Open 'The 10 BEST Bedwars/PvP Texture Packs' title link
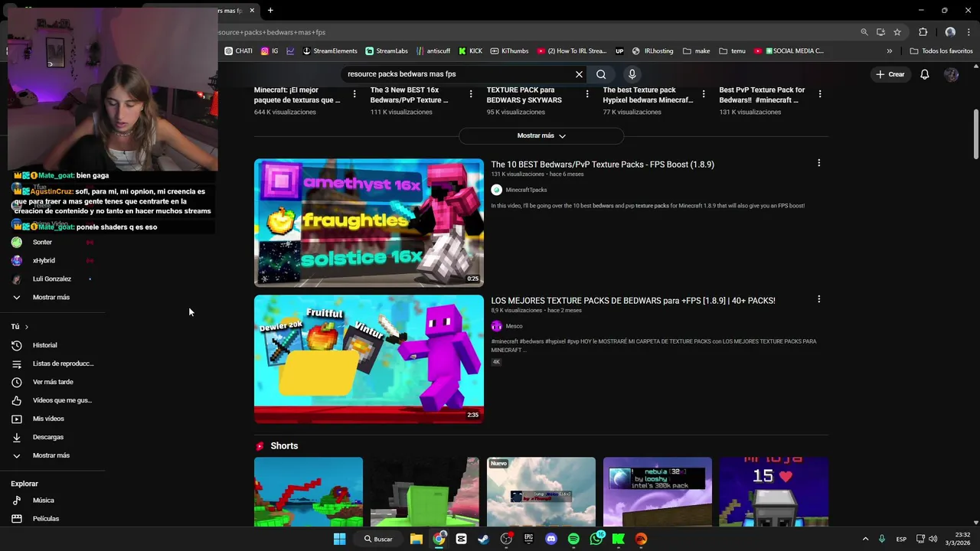The width and height of the screenshot is (980, 551). (x=603, y=165)
